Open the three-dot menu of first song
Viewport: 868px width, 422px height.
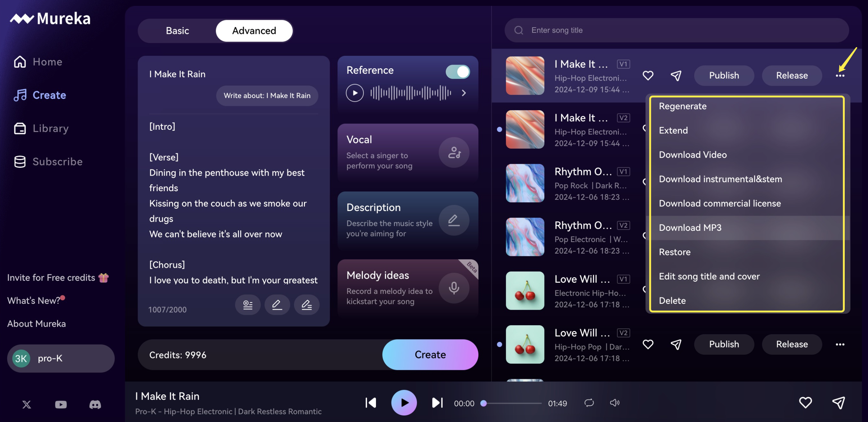(840, 76)
